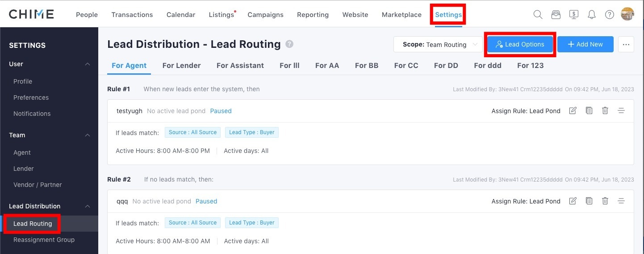Click drag handle icon on qqq rule
644x254 pixels.
click(x=621, y=201)
